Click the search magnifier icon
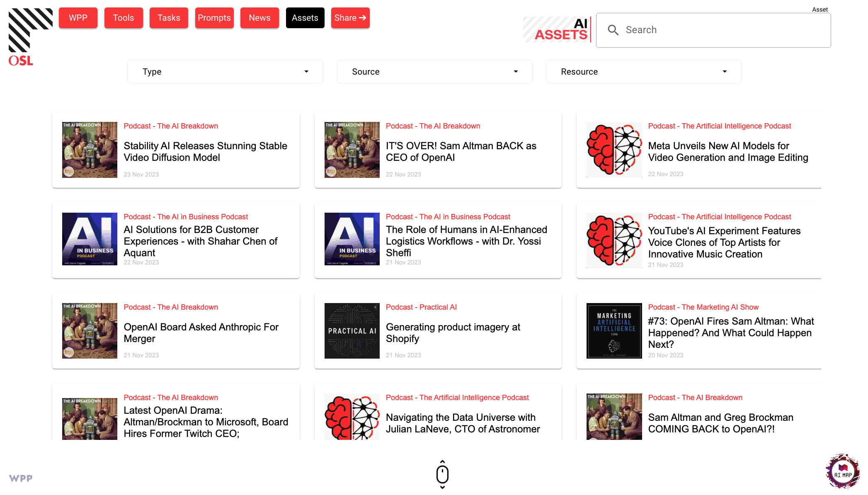This screenshot has height=495, width=868. 613,30
